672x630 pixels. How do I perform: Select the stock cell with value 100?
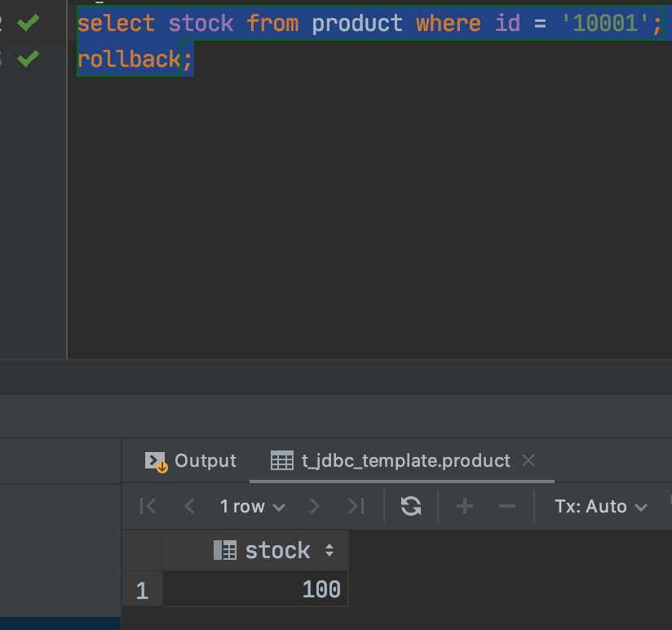255,590
